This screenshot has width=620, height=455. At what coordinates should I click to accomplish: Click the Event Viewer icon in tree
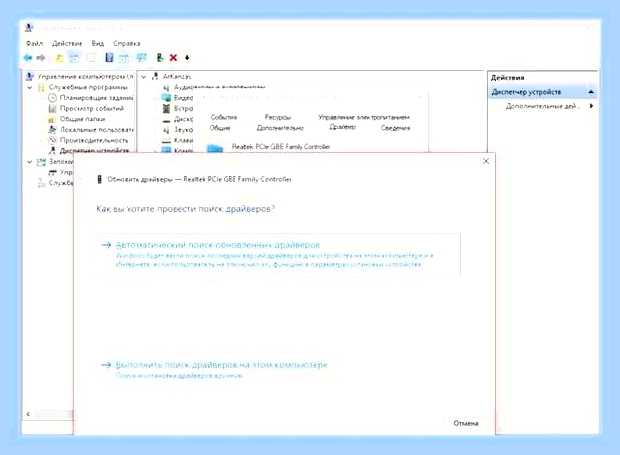point(52,108)
